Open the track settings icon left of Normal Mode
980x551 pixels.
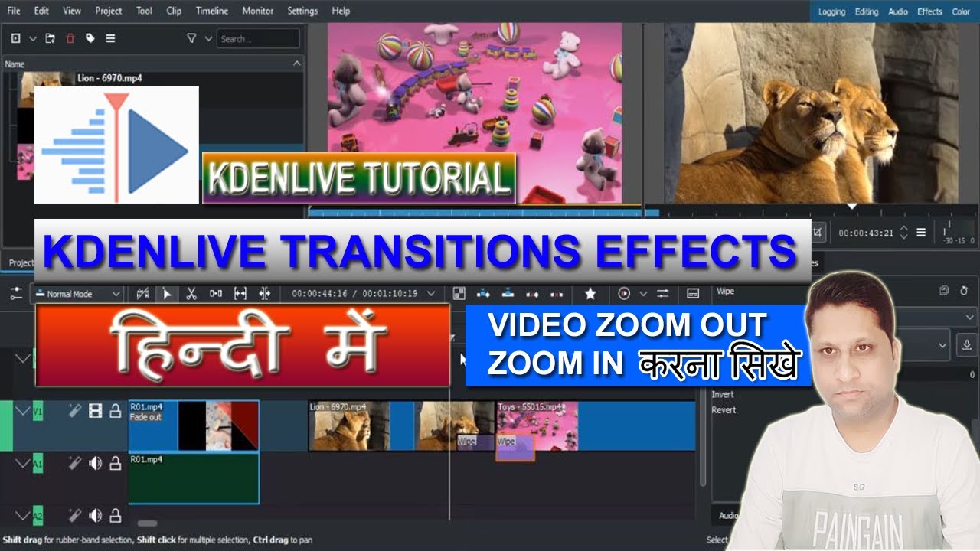[x=16, y=293]
